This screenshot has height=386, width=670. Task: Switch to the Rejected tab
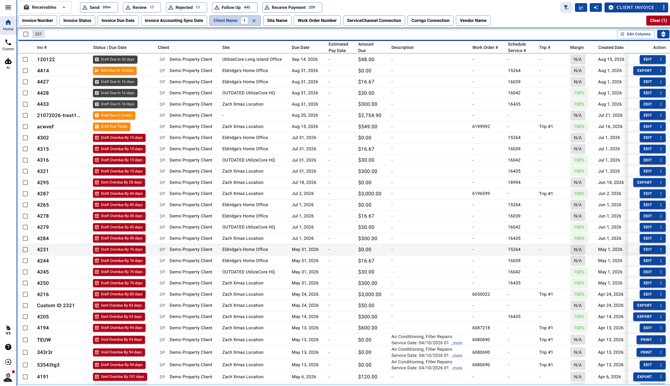pyautogui.click(x=186, y=7)
